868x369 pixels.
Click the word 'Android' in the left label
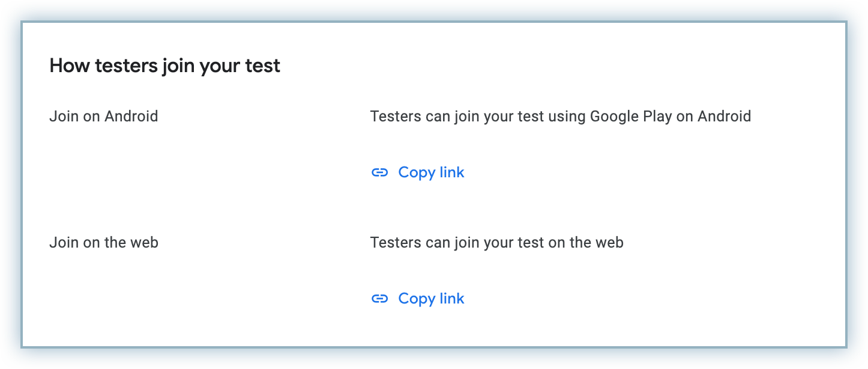[x=131, y=116]
